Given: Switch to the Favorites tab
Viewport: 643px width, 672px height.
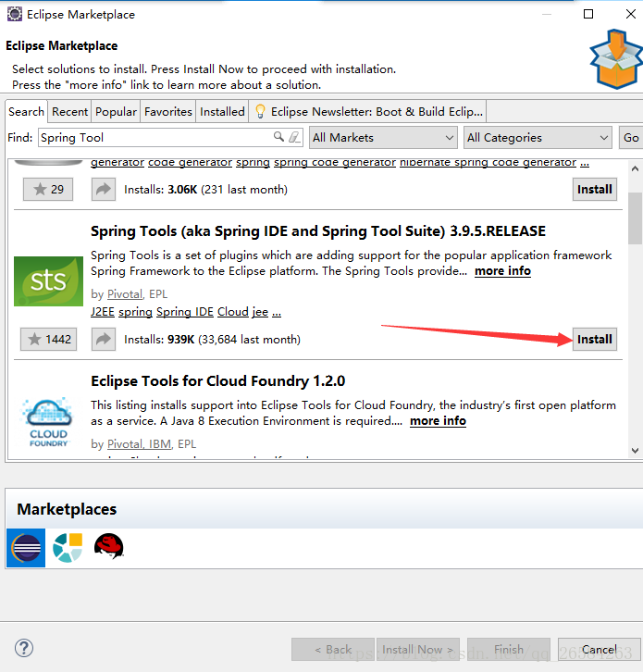Looking at the screenshot, I should click(x=168, y=112).
